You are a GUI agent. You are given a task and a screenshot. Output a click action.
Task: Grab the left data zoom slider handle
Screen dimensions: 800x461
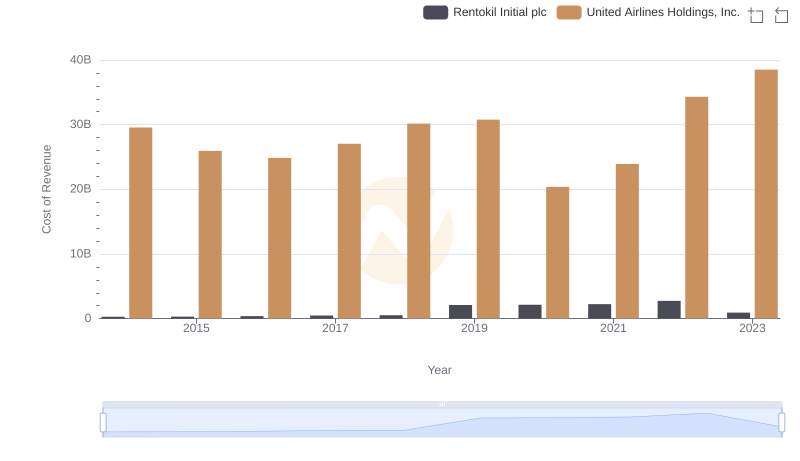tap(103, 423)
